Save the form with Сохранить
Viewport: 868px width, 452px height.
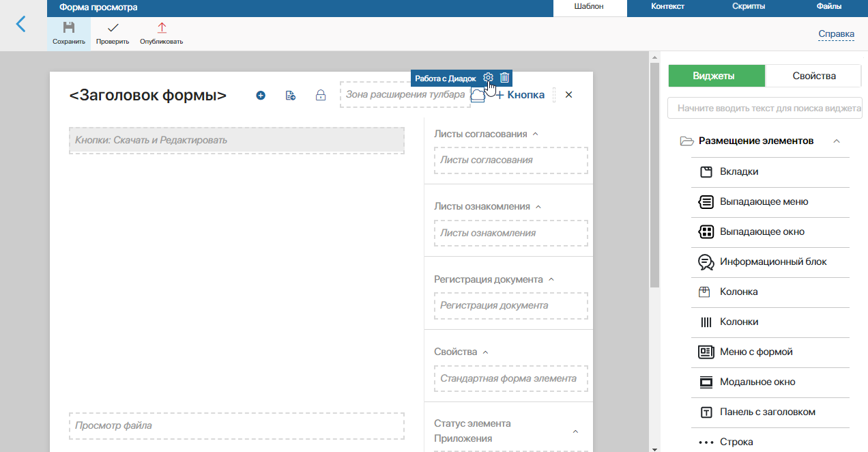[x=69, y=33]
